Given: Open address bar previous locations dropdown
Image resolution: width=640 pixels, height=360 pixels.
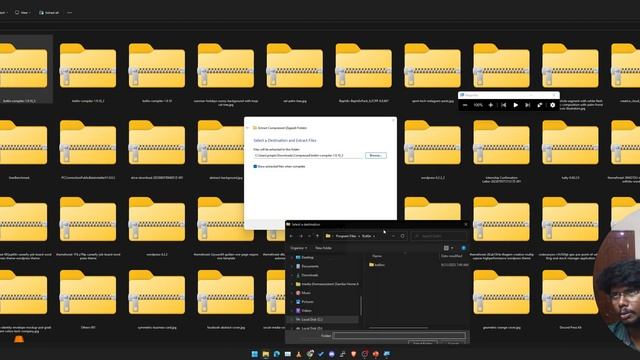Looking at the screenshot, I should pos(393,236).
